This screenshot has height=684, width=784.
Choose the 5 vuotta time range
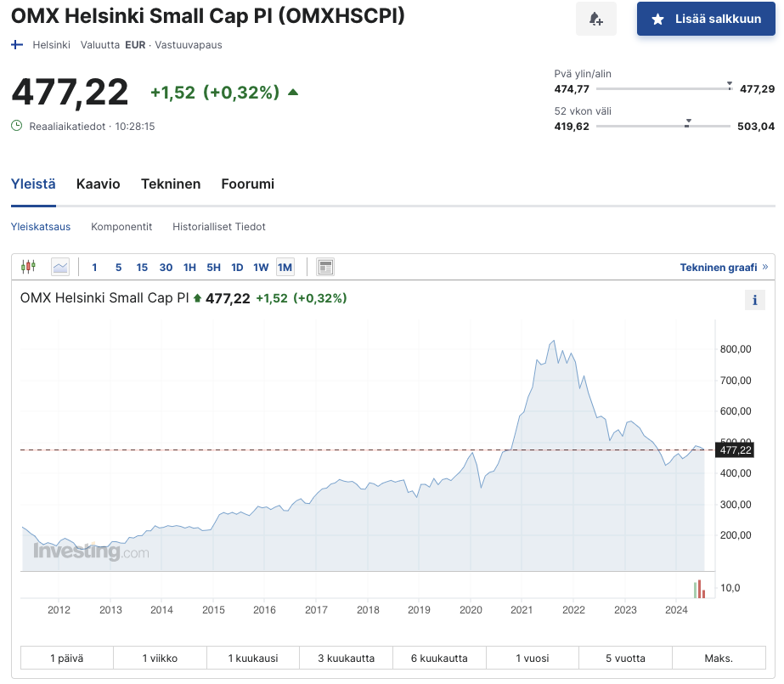point(625,658)
